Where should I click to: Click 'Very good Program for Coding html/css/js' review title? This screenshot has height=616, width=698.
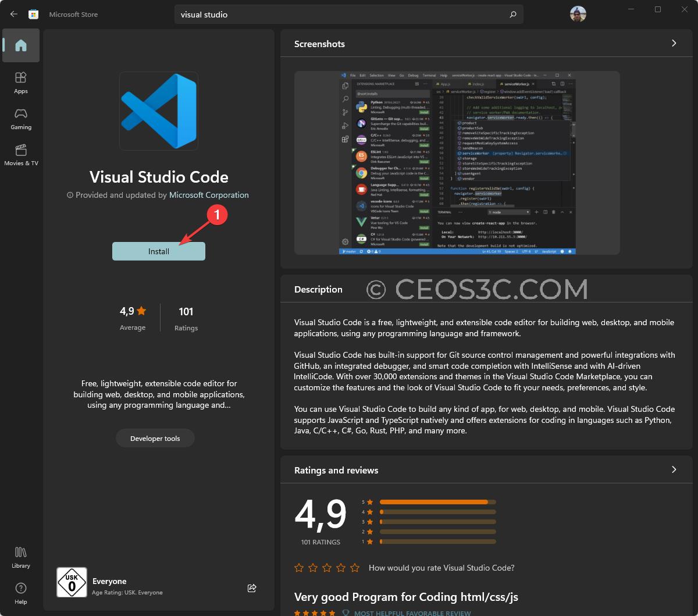click(406, 597)
